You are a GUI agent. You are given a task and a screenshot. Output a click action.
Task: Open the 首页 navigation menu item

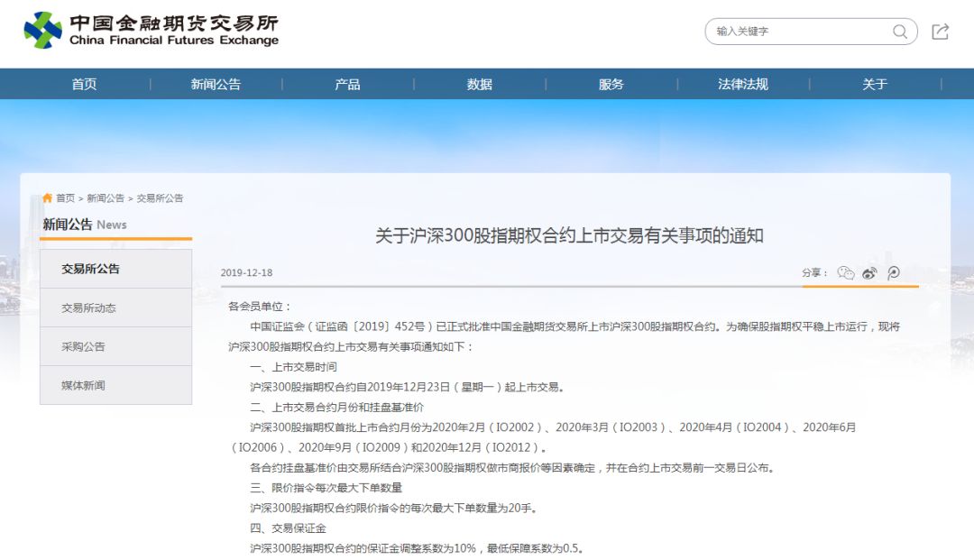coord(84,84)
